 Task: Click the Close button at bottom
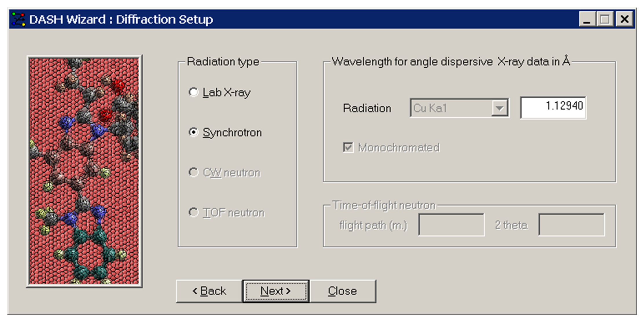click(343, 291)
